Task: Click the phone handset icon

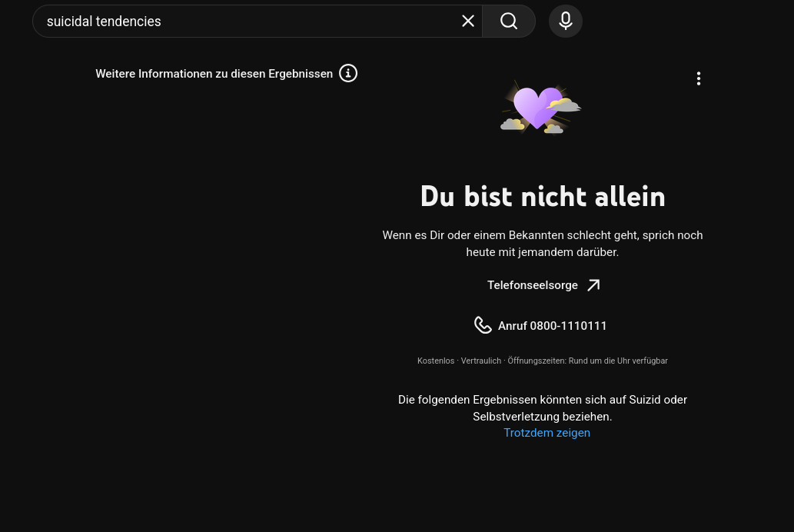Action: click(x=483, y=325)
